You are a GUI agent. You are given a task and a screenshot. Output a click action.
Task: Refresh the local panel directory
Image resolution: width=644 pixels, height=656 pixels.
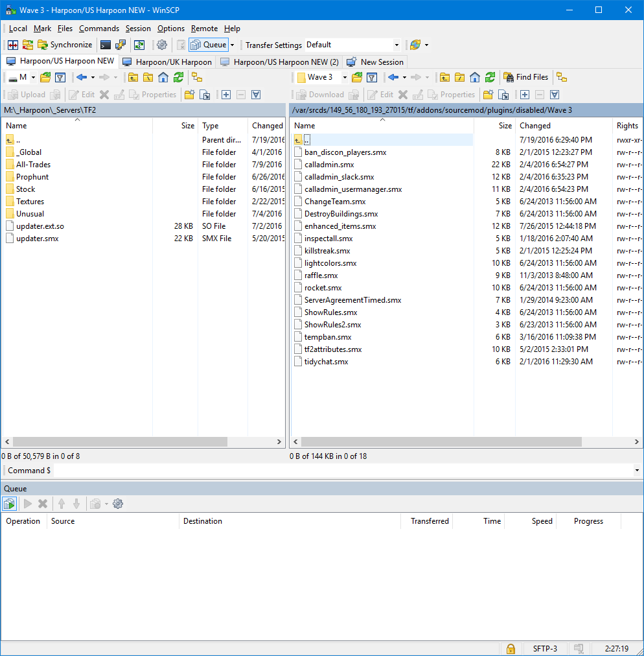[x=179, y=77]
